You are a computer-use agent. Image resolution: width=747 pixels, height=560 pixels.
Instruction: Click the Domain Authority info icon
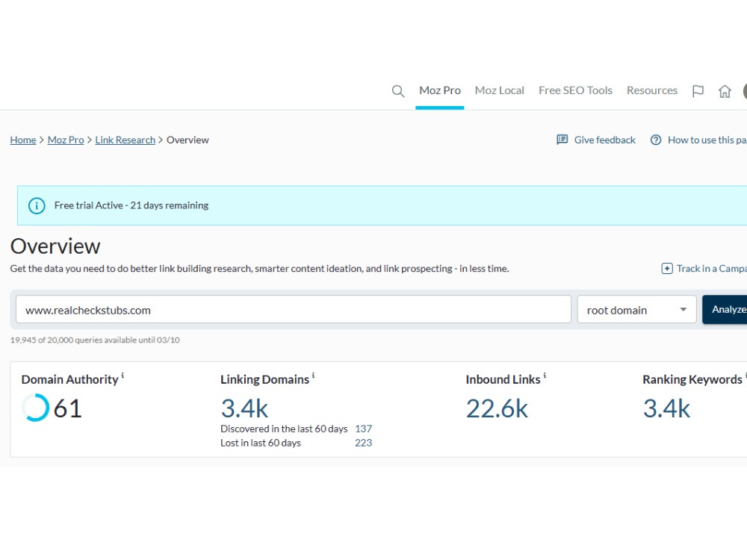coord(123,376)
